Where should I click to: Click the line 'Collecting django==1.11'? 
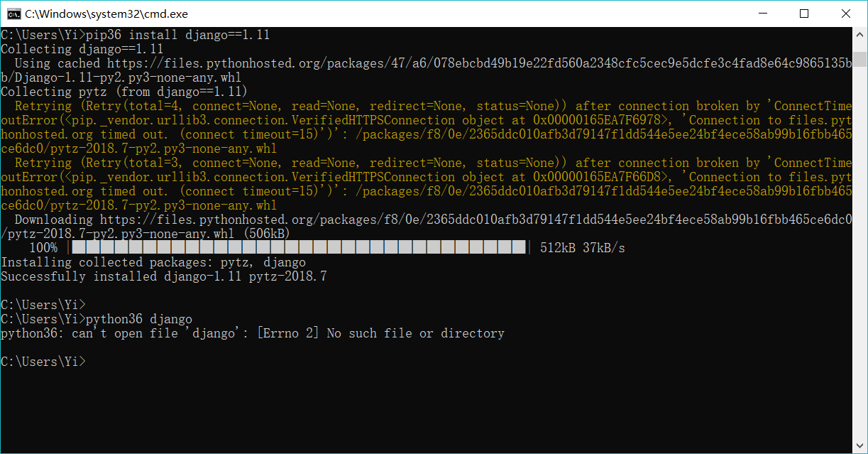pyautogui.click(x=82, y=49)
